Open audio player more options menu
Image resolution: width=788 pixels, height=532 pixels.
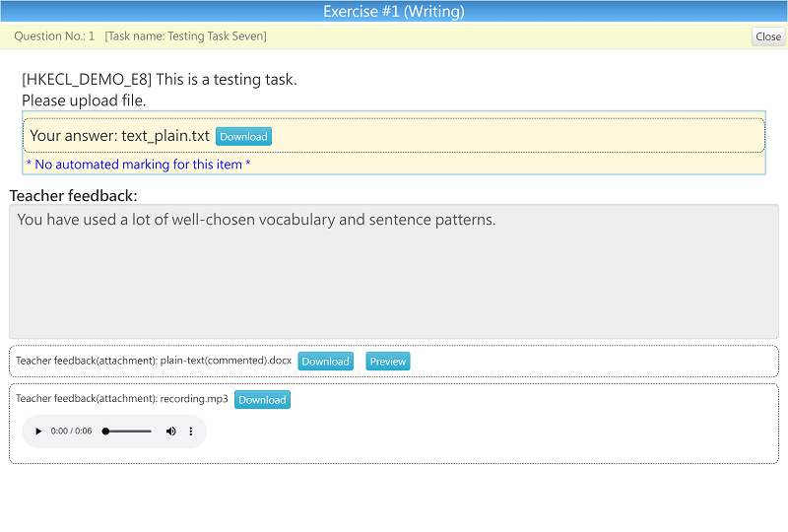[x=191, y=432]
